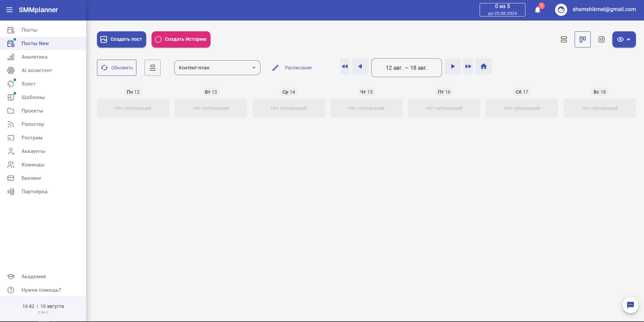The width and height of the screenshot is (644, 322).
Task: Click the date range 12 авг. — 18 авг.
Action: coord(407,68)
